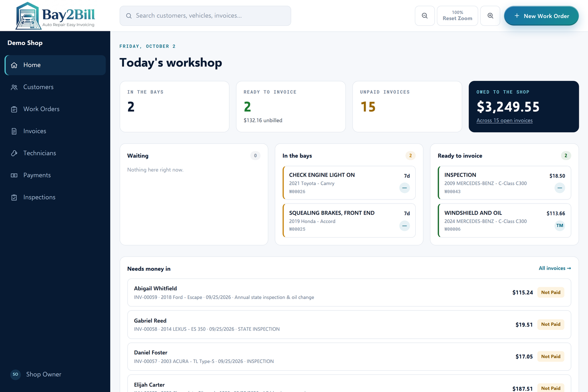Click Not Paid badge for Abigail Whitfield
Screen dimensions: 588x392
point(551,292)
